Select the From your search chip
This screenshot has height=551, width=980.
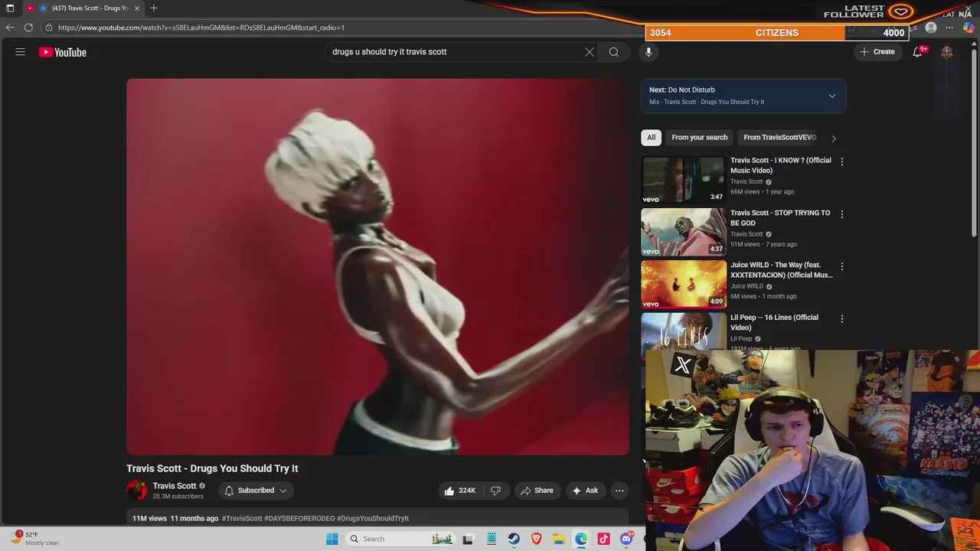(x=700, y=138)
